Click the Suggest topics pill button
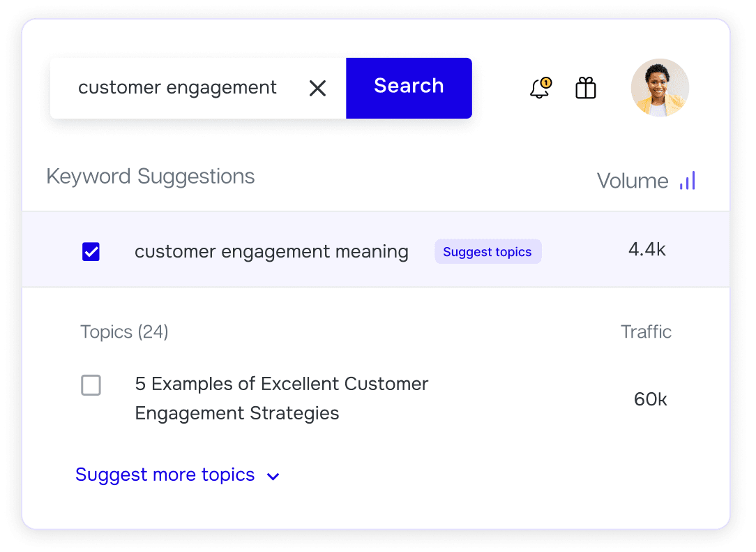 (487, 251)
